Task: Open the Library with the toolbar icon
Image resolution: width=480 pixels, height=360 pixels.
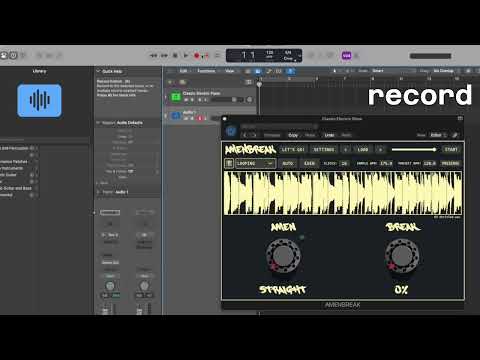Action: pyautogui.click(x=4, y=55)
